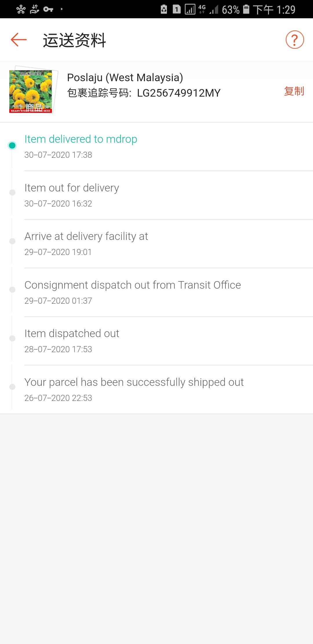
Task: Select tracking number LG256749912MY text
Action: point(179,93)
